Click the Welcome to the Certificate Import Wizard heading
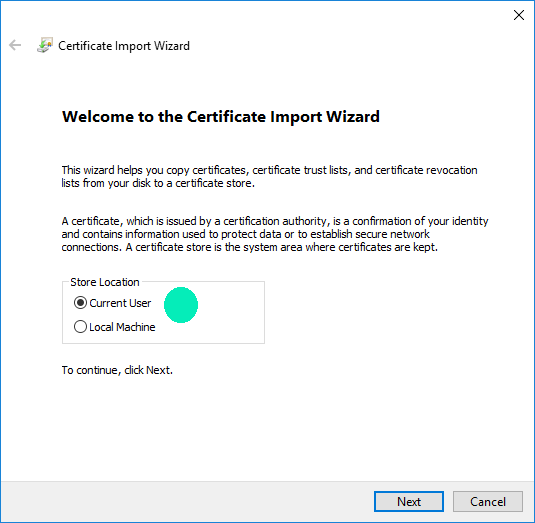This screenshot has height=523, width=535. click(221, 117)
